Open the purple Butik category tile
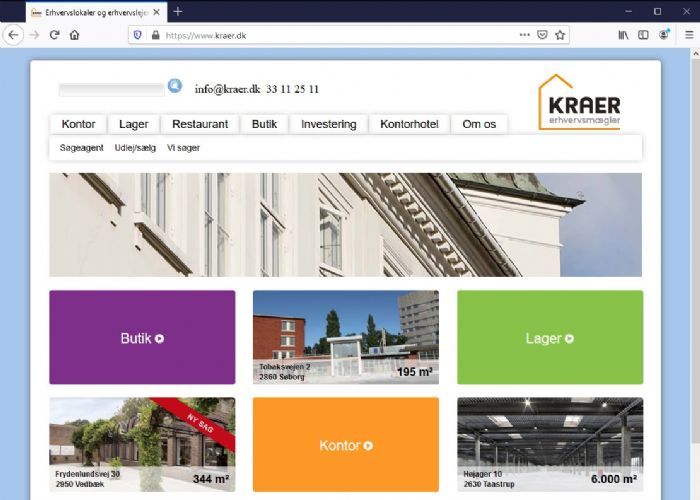700x500 pixels. point(142,337)
